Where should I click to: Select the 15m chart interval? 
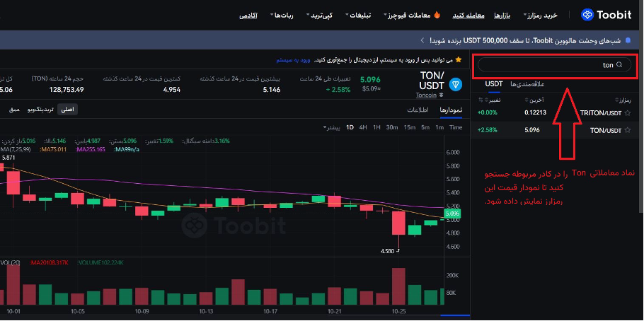click(x=410, y=127)
